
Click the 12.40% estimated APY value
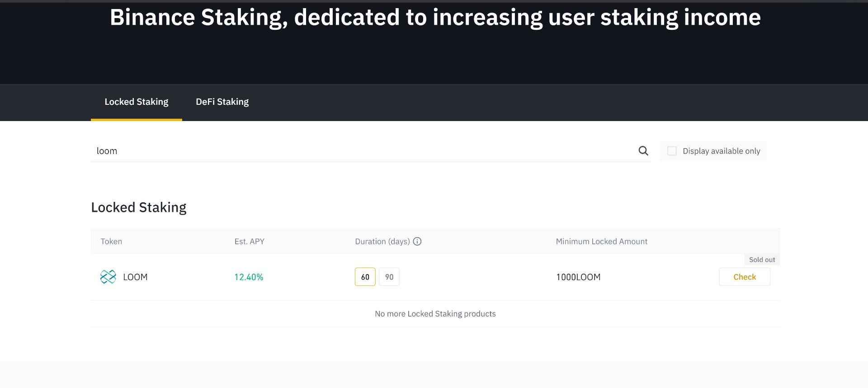click(249, 277)
